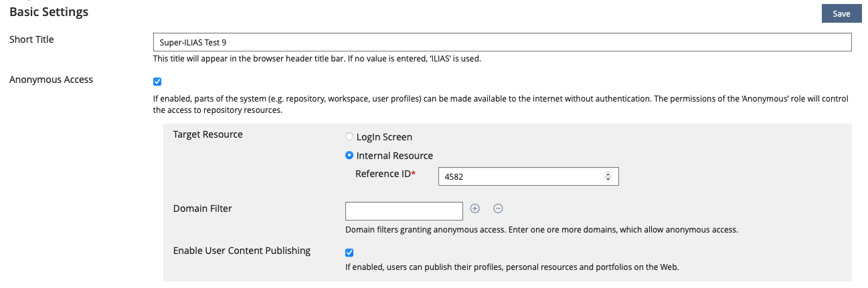868x288 pixels.
Task: Click the 'Internal Resource' label text
Action: (x=395, y=156)
